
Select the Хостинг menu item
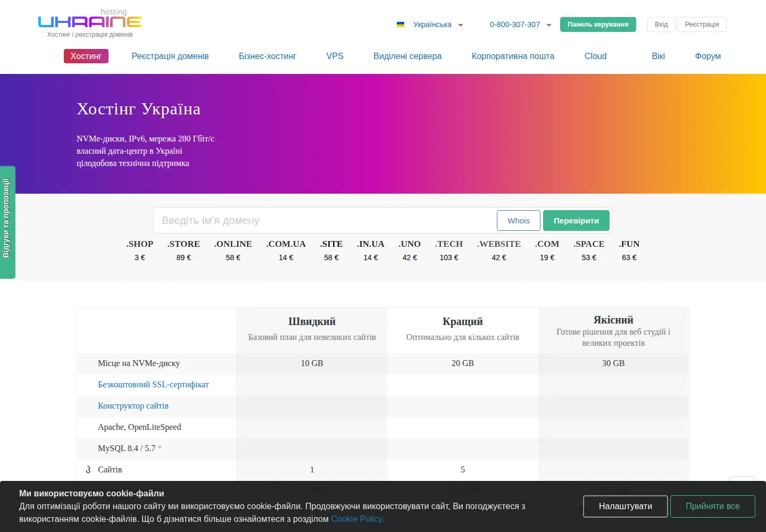[x=86, y=56]
